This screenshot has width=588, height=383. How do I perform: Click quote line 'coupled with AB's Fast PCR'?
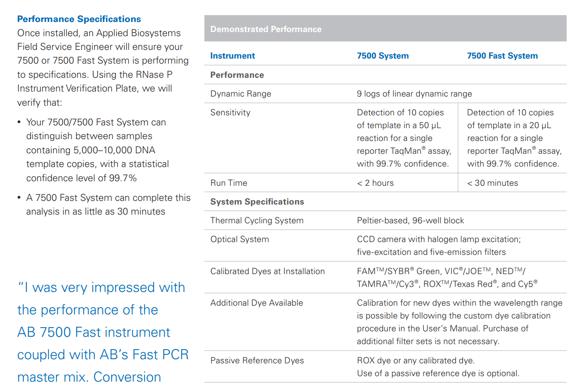click(103, 355)
